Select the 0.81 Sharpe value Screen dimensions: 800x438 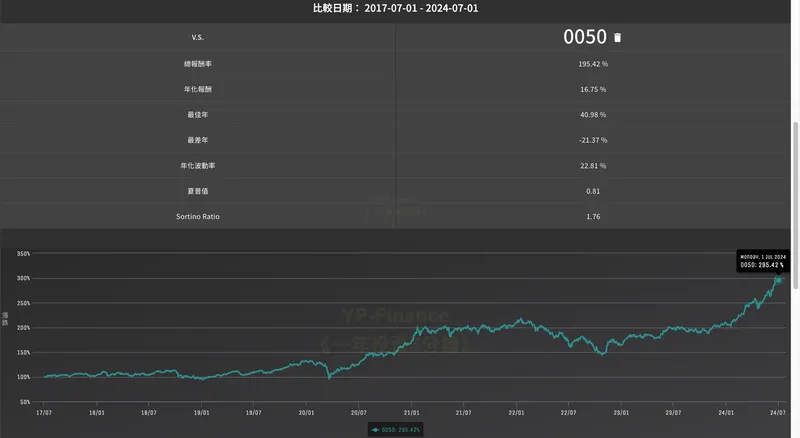(593, 191)
